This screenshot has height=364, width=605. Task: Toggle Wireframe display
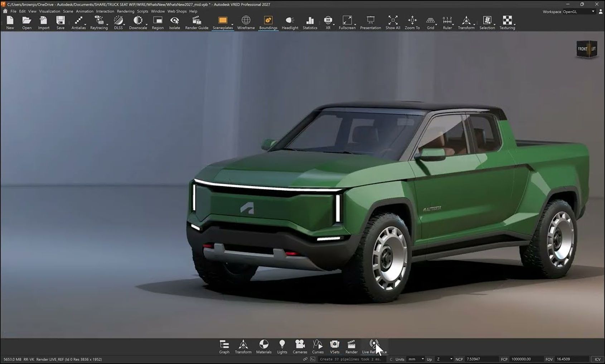(x=246, y=23)
